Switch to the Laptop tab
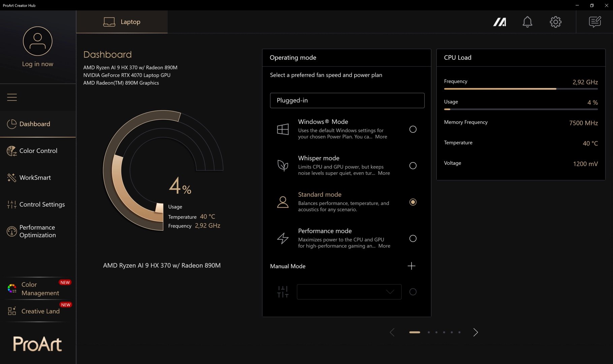 [122, 22]
